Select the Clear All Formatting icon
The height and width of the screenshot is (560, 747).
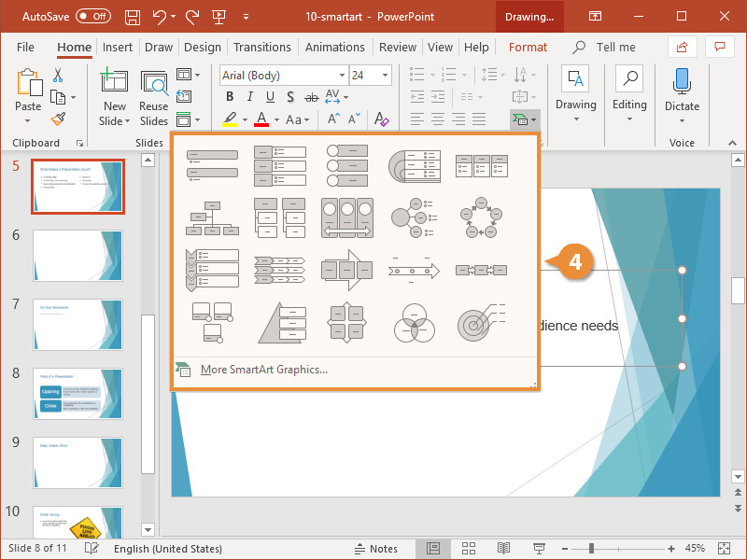pos(380,119)
